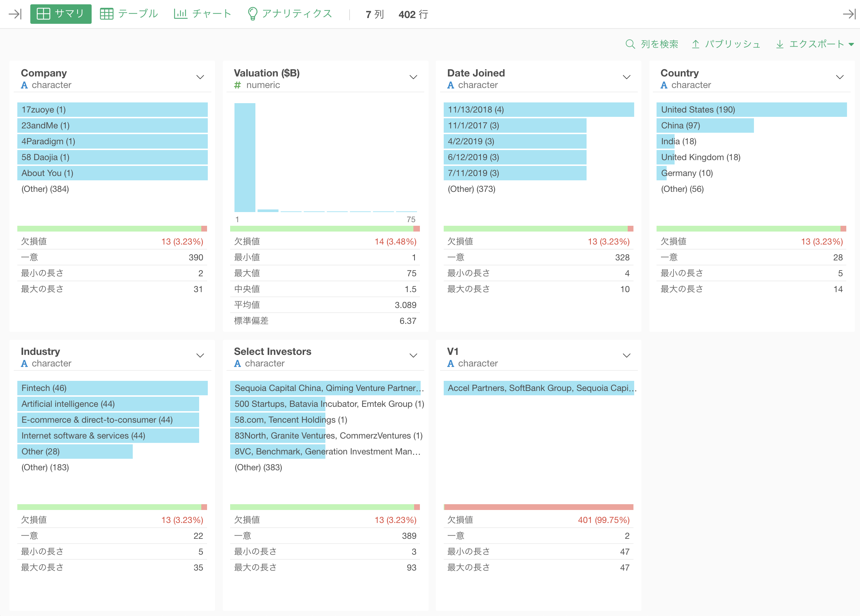Image resolution: width=860 pixels, height=616 pixels.
Task: Click the character type icon under Country
Action: 664,85
